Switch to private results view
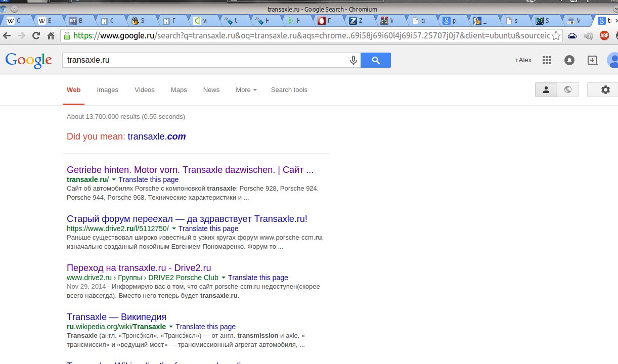 (546, 89)
